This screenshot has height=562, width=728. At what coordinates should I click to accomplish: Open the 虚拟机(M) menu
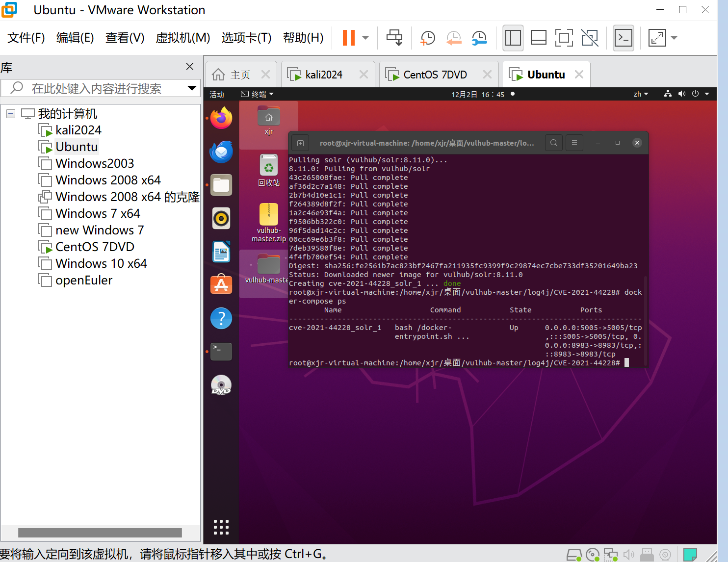point(182,38)
